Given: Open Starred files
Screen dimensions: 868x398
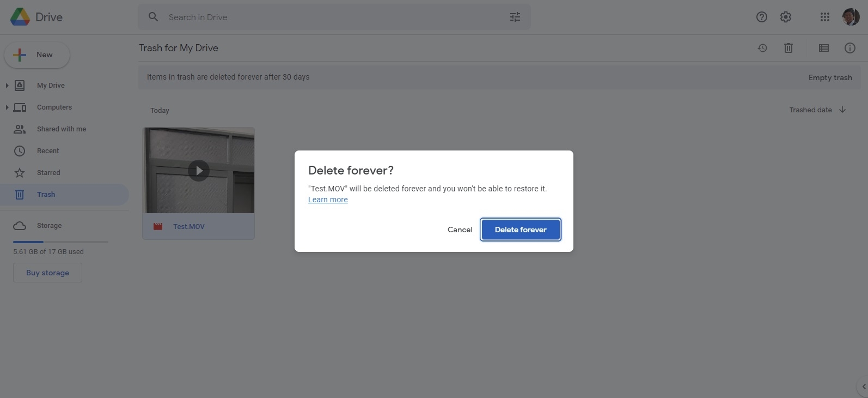Looking at the screenshot, I should [x=48, y=173].
